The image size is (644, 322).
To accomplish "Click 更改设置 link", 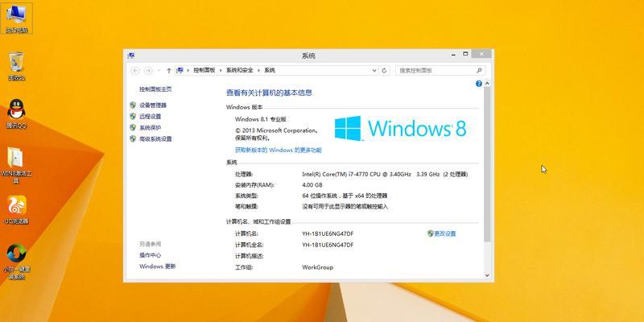I will click(x=445, y=233).
